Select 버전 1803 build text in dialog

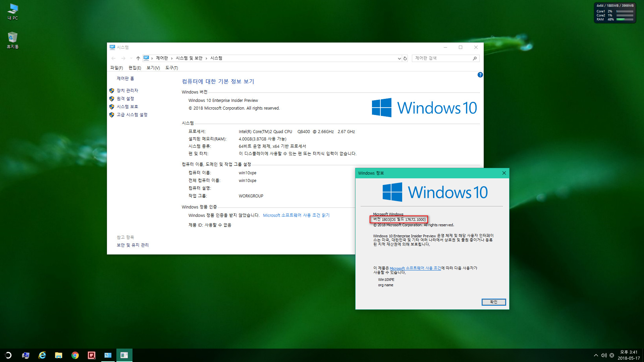click(399, 220)
